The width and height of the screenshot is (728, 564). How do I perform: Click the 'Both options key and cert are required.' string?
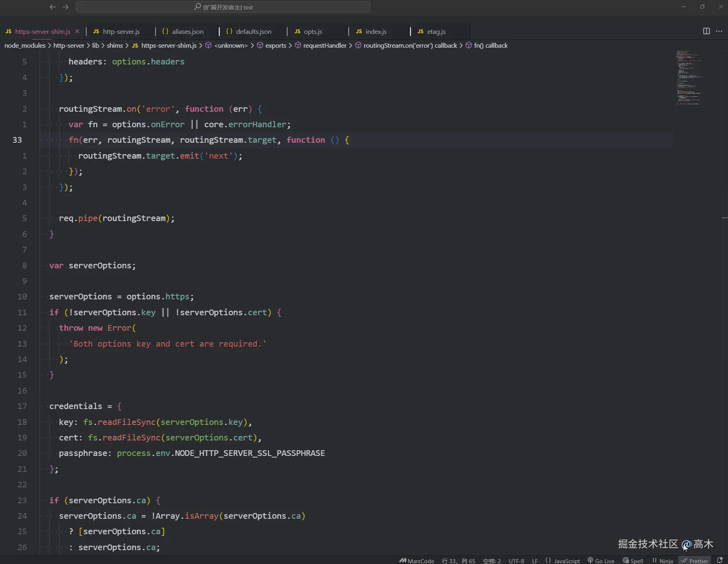pos(168,344)
